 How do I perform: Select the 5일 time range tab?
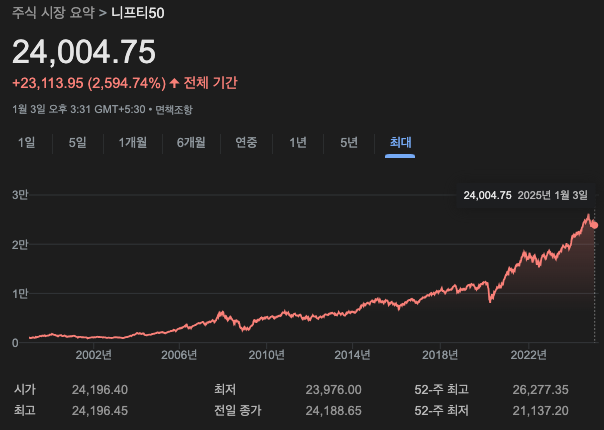77,143
